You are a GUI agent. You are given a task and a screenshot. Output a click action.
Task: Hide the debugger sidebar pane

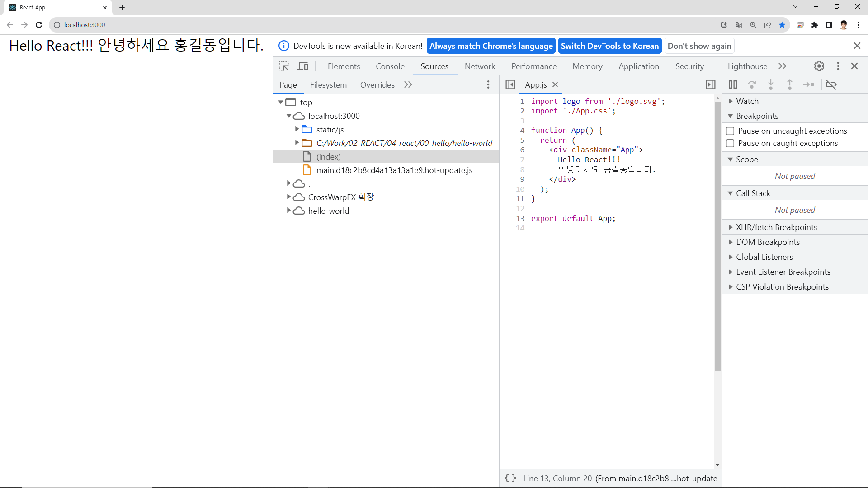[x=710, y=84]
